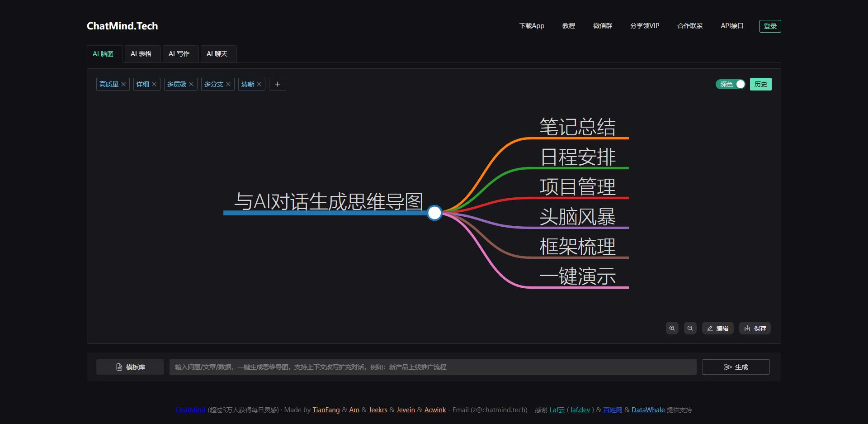Select the AI 聊天 tab
The height and width of the screenshot is (424, 868).
(217, 54)
